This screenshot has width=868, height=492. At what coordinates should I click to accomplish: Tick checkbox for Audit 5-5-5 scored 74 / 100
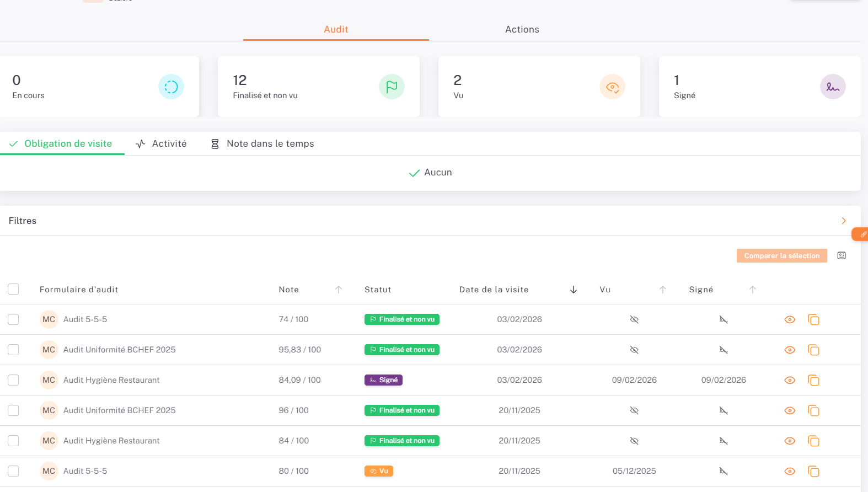coord(13,319)
